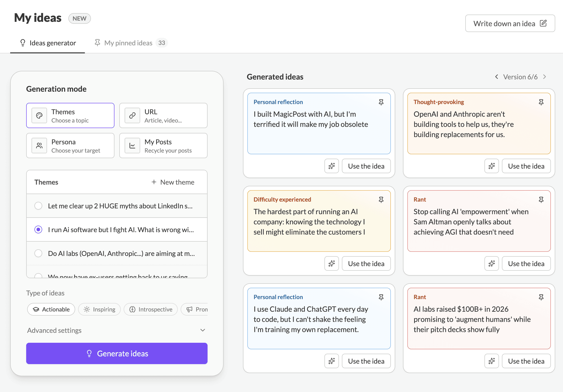The height and width of the screenshot is (392, 563).
Task: Go to next generated ideas version
Action: (x=544, y=77)
